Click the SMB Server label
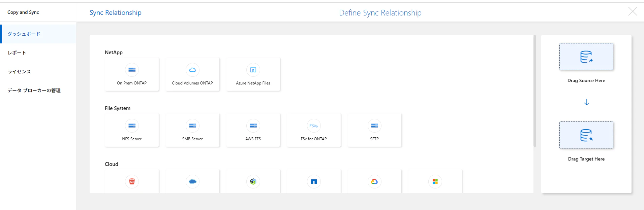 [192, 139]
